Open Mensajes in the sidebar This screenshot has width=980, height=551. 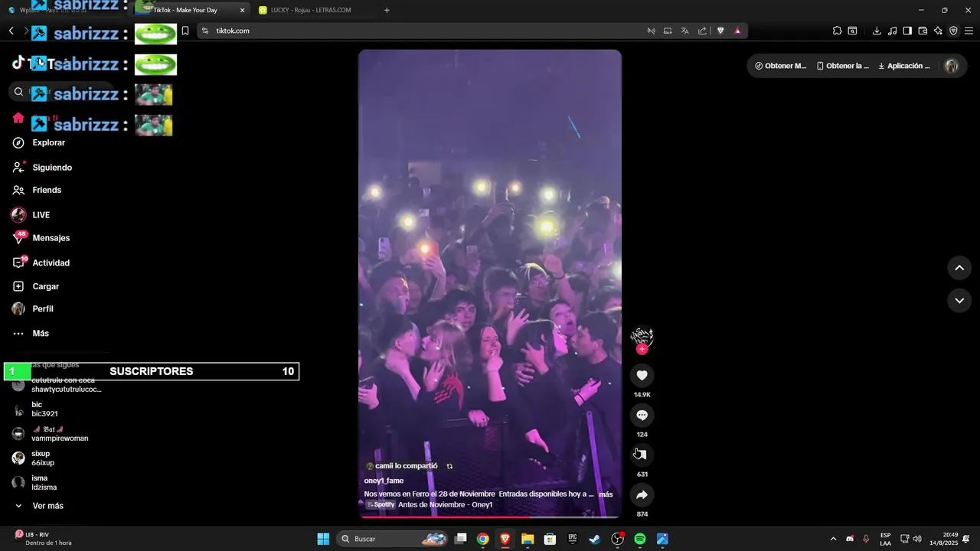click(41, 238)
